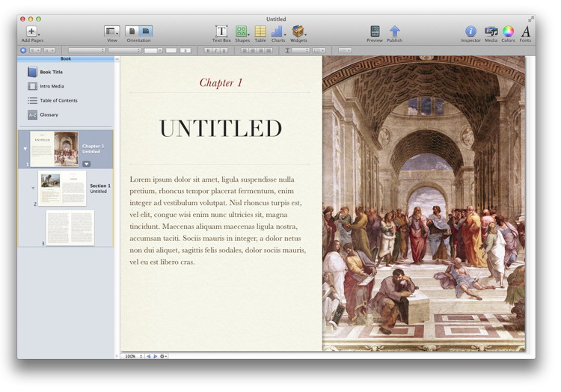Viewport: 561px width, 392px height.
Task: Go to next page with right arrow
Action: pos(156,356)
